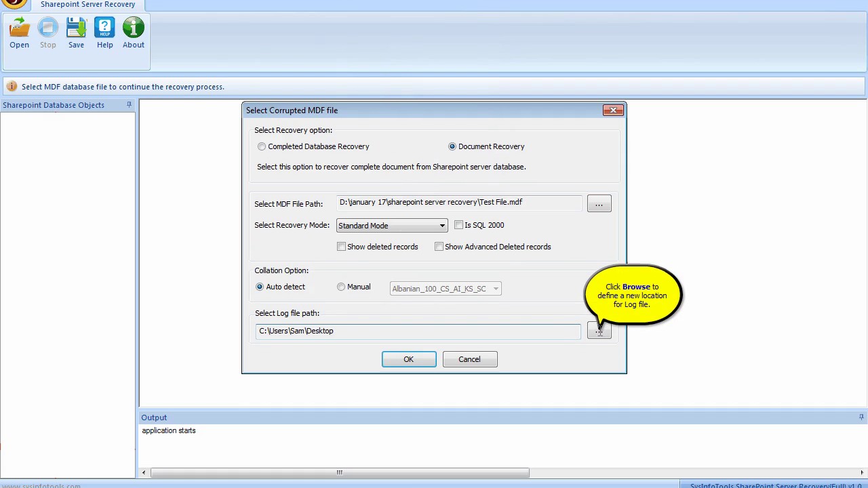
Task: Click the scroll left arrow in Output panel
Action: click(x=144, y=472)
